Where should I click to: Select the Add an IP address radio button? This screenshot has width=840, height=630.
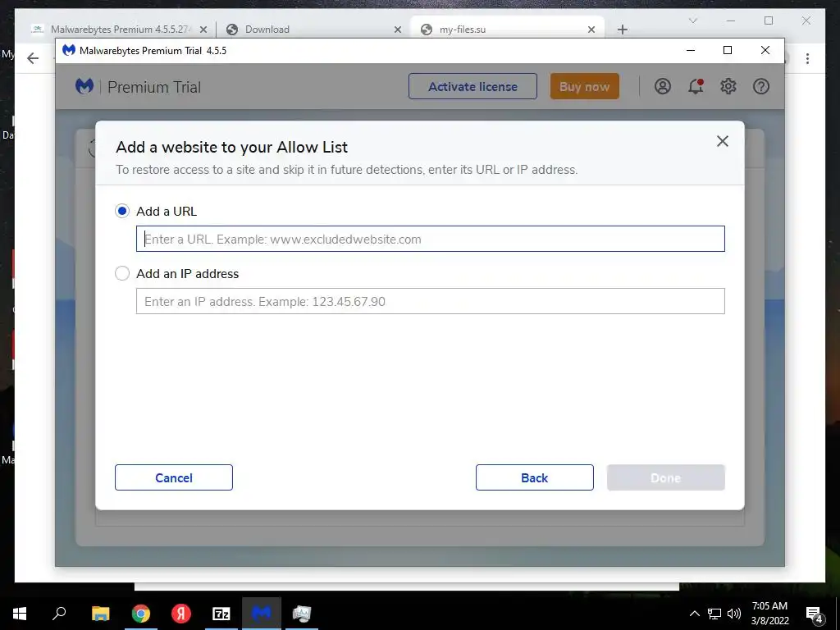(x=122, y=273)
